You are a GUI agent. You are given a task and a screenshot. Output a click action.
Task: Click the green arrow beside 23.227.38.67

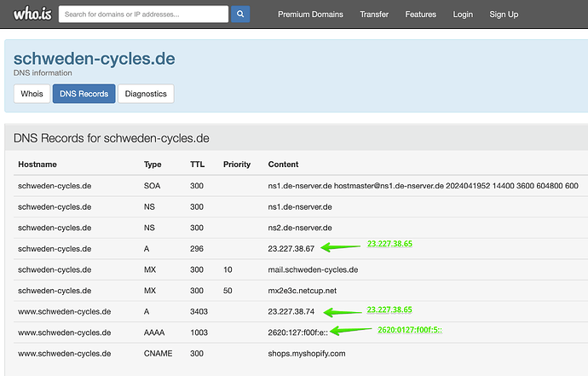click(x=340, y=248)
